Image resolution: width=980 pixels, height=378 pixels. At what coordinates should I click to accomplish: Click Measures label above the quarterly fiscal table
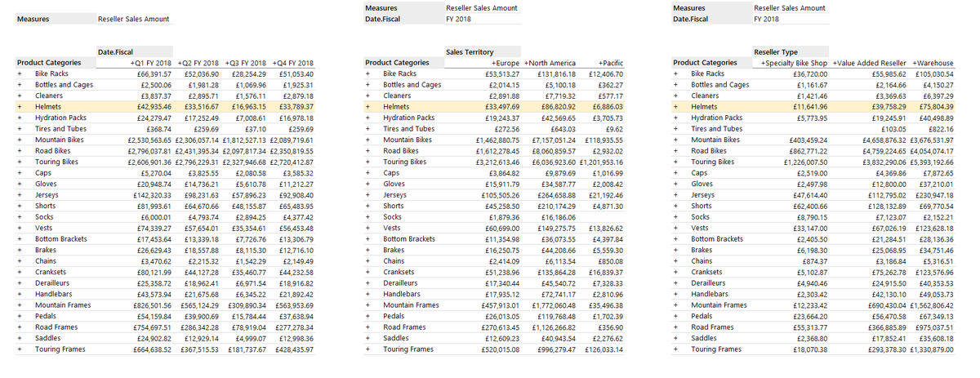point(32,19)
